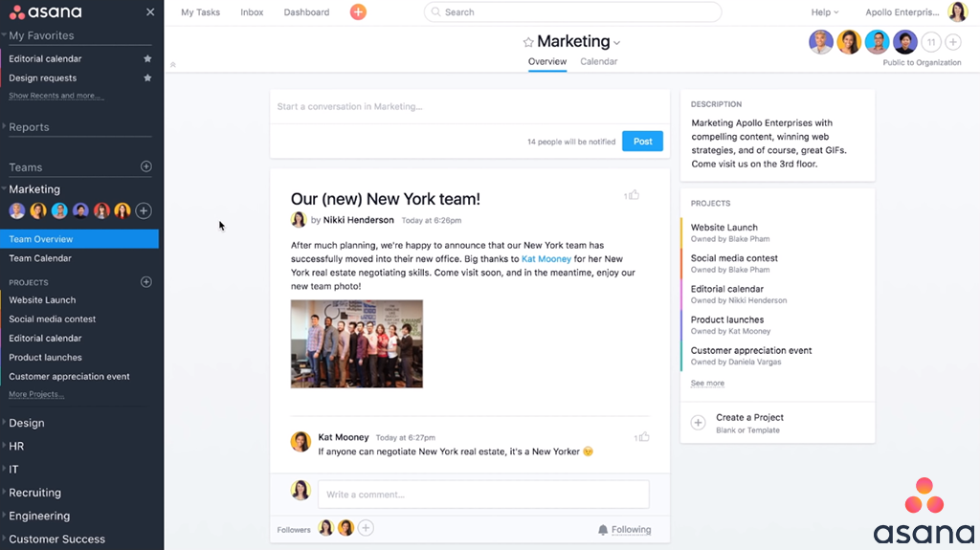Like Kat Mooney's comment
The height and width of the screenshot is (550, 980).
(643, 437)
